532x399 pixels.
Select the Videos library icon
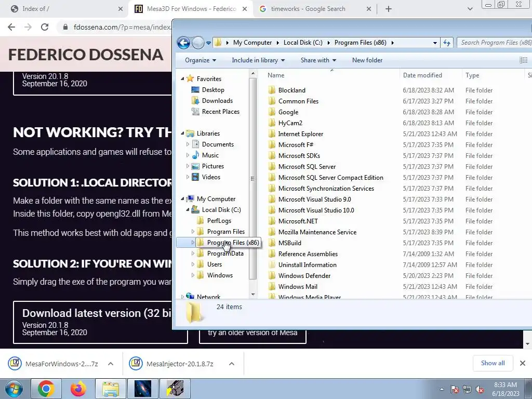(x=195, y=177)
